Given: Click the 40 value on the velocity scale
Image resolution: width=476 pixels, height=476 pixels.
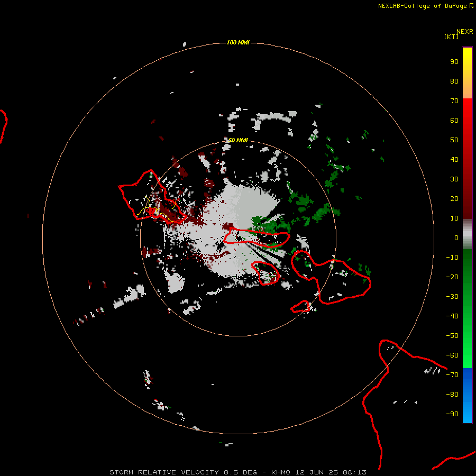Looking at the screenshot, I should tap(454, 160).
